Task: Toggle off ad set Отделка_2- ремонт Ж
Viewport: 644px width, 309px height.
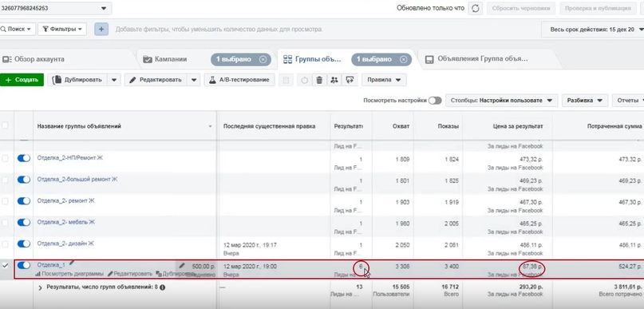Action: click(24, 201)
